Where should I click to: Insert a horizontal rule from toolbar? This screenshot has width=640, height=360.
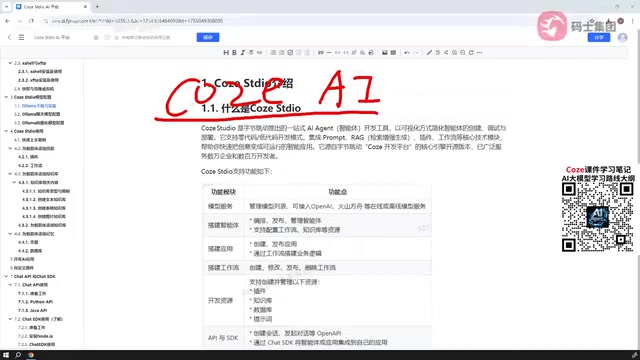coord(329,53)
